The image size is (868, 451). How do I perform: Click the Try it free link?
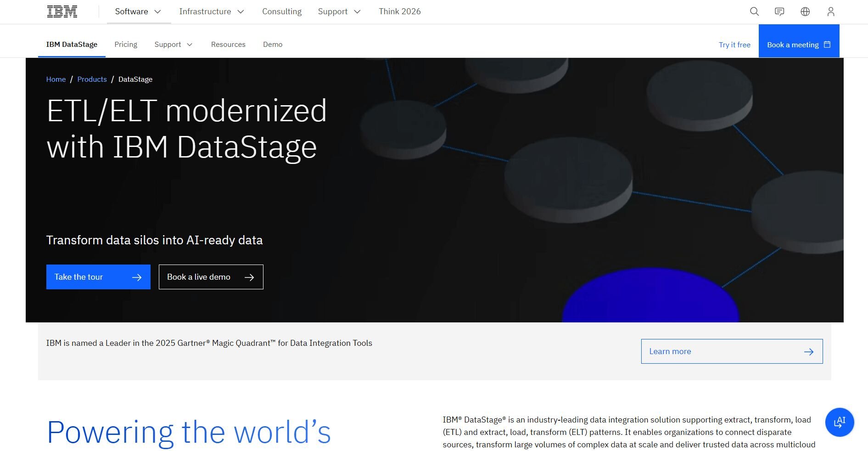734,45
